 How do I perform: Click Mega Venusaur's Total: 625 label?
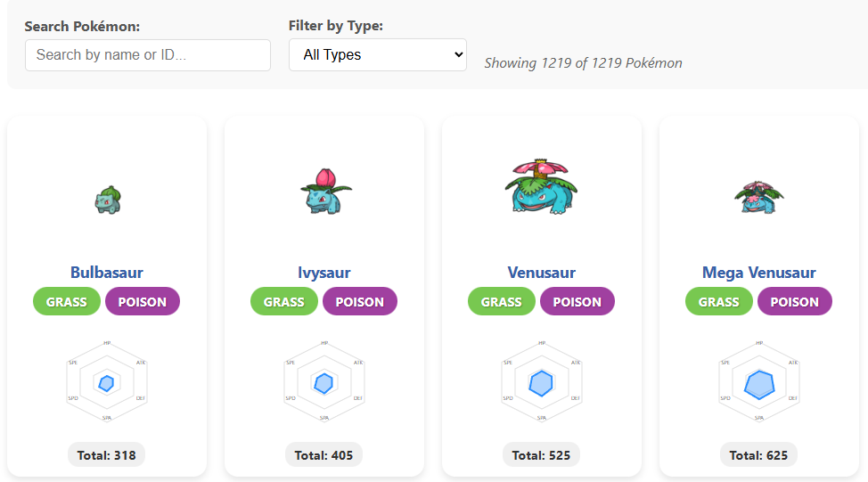(x=759, y=455)
